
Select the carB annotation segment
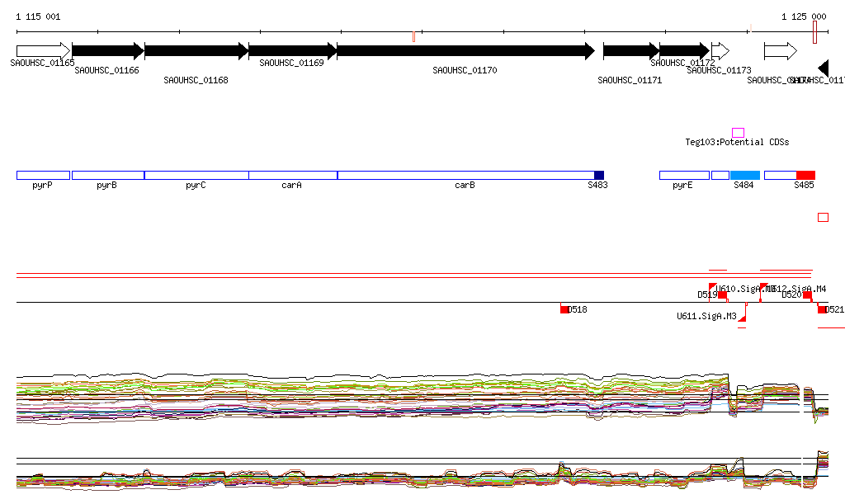[465, 175]
